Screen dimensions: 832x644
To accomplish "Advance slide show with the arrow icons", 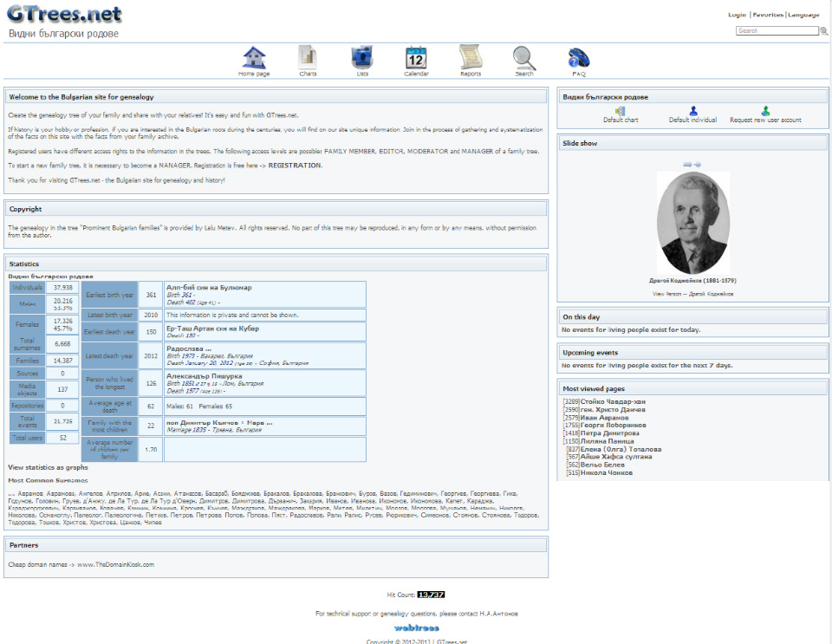I will tap(692, 164).
